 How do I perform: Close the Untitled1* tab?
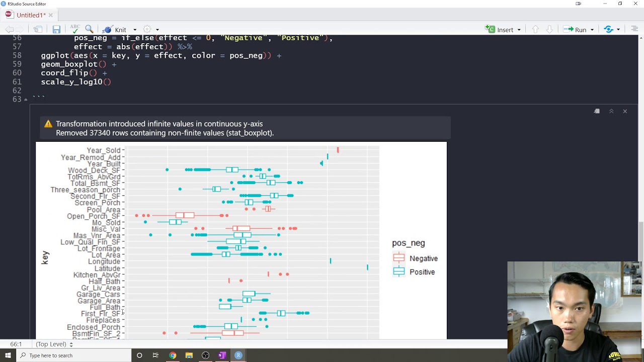point(50,15)
